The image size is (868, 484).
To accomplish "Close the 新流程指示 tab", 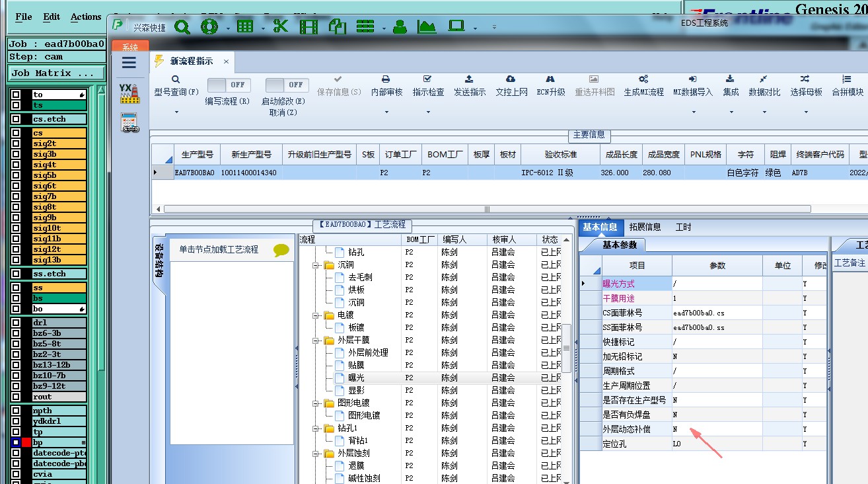I will pos(225,61).
